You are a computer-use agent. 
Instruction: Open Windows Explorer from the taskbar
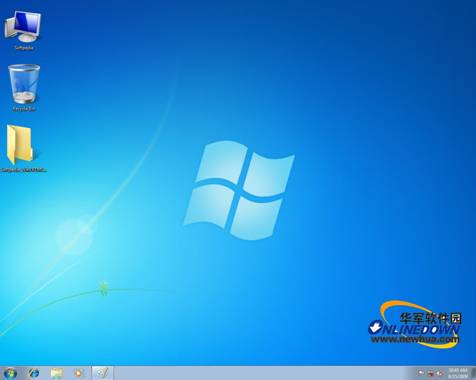coord(56,373)
